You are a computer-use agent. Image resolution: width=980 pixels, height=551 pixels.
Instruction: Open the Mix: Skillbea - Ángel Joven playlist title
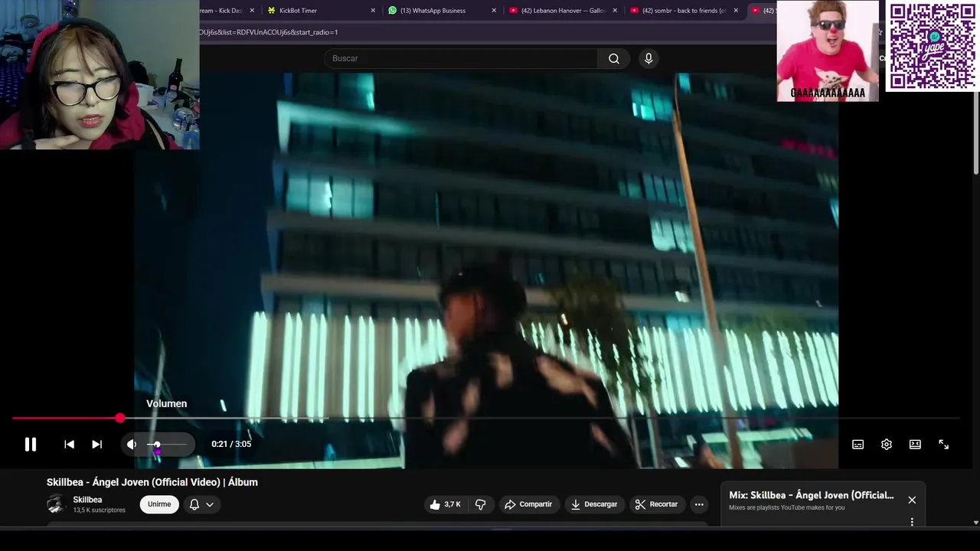(x=812, y=495)
